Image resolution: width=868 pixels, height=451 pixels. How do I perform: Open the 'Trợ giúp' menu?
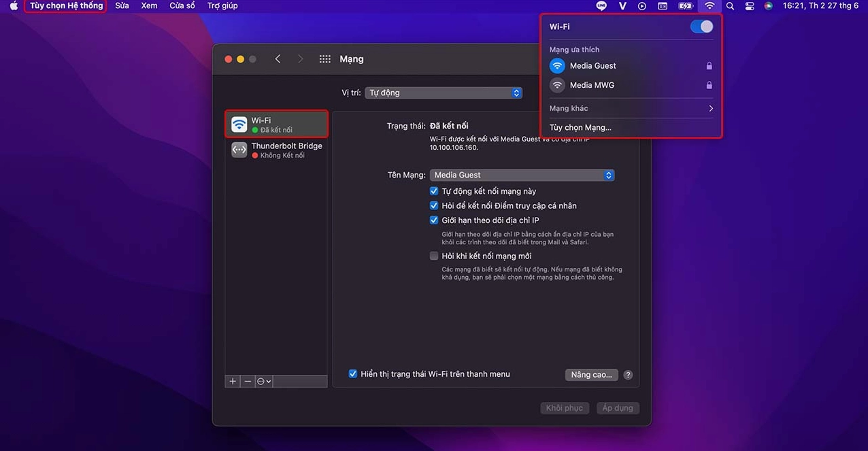tap(223, 6)
